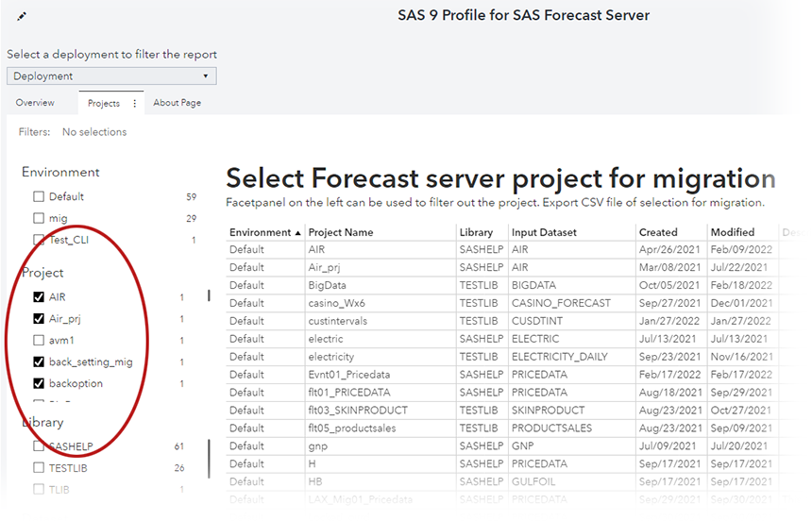
Task: Click the Modified column header
Action: (733, 232)
